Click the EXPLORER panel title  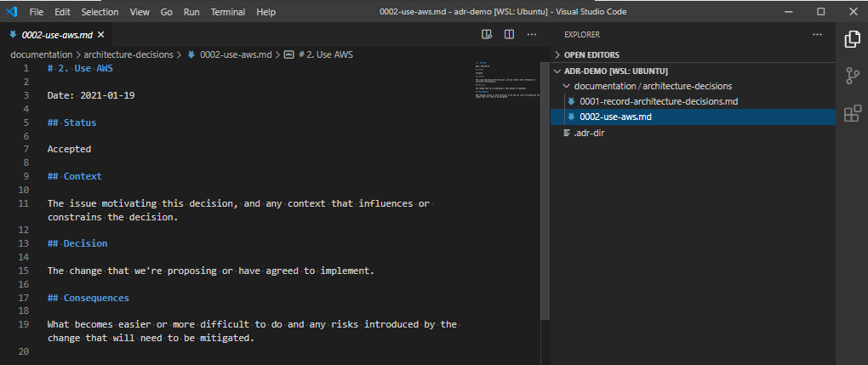(582, 34)
